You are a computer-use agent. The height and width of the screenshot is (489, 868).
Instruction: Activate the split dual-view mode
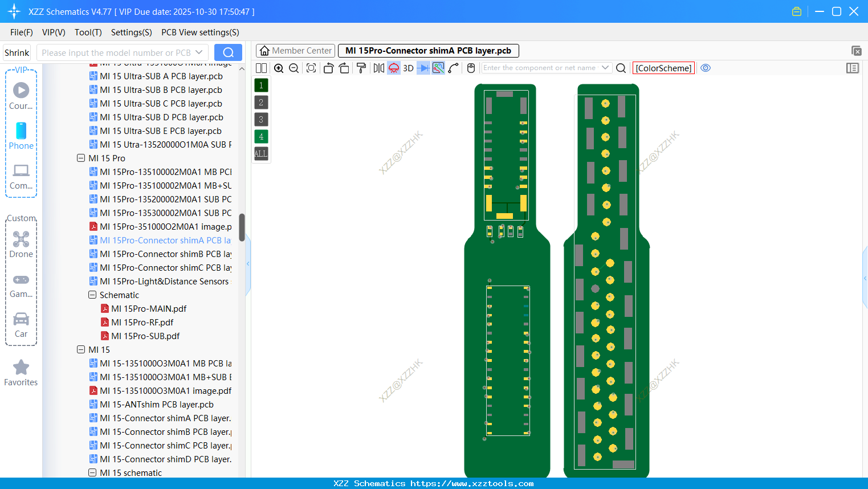261,68
